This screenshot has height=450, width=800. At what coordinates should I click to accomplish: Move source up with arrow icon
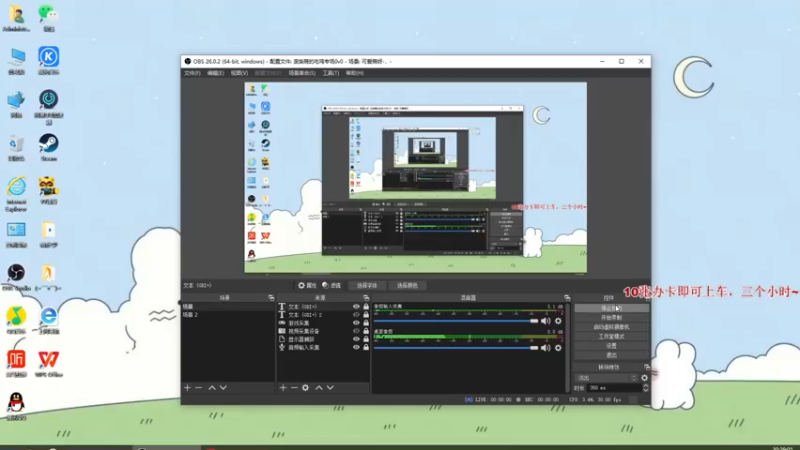tap(319, 388)
